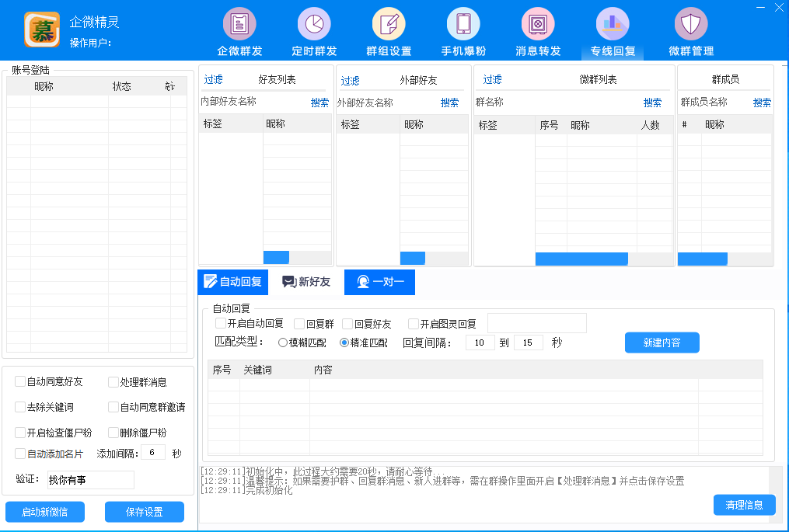789x532 pixels.
Task: Select 精准匹配 radio button
Action: (x=344, y=342)
